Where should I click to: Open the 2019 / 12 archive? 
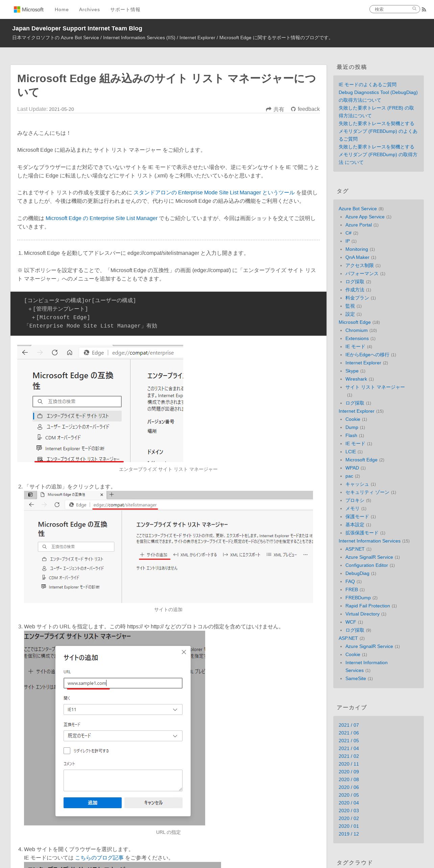[x=348, y=834]
